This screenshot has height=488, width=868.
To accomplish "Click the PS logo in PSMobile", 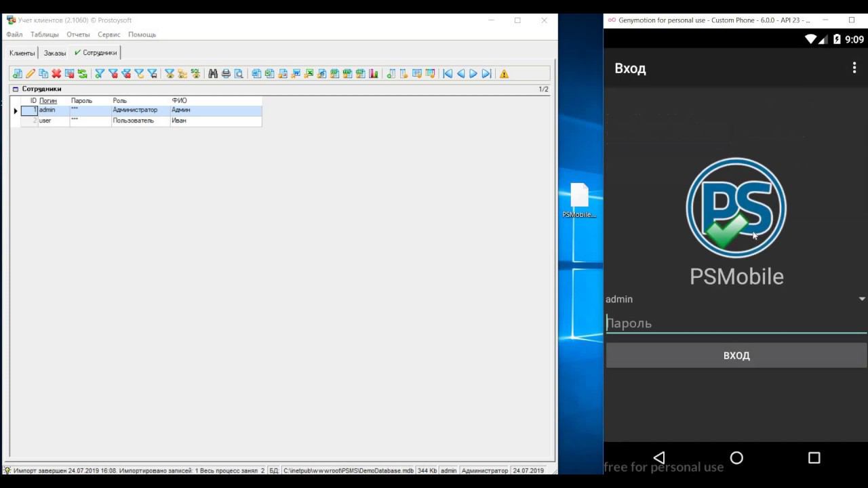I will [736, 207].
